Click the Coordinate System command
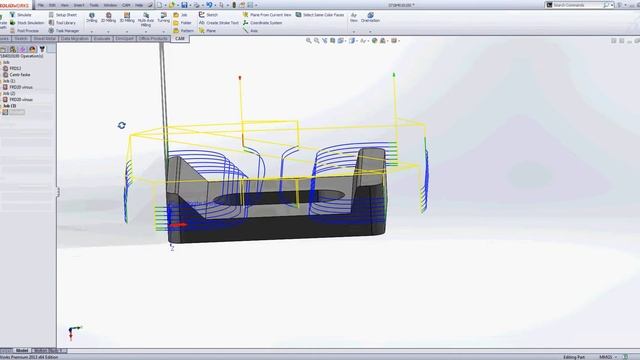This screenshot has height=360, width=640. pyautogui.click(x=262, y=23)
